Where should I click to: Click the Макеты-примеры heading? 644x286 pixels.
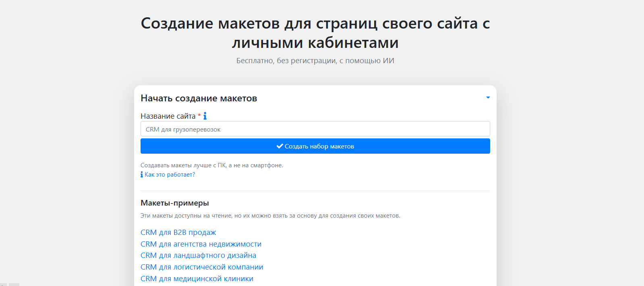pos(175,203)
